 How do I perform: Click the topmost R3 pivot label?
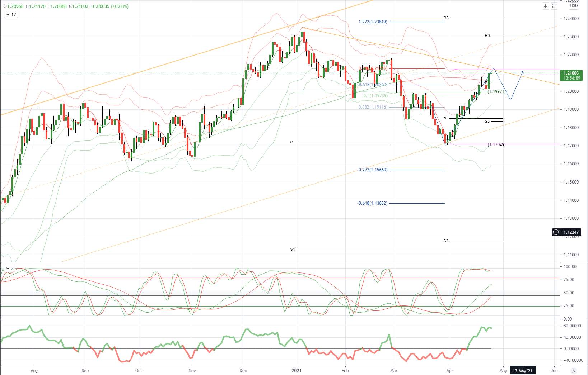coord(446,18)
